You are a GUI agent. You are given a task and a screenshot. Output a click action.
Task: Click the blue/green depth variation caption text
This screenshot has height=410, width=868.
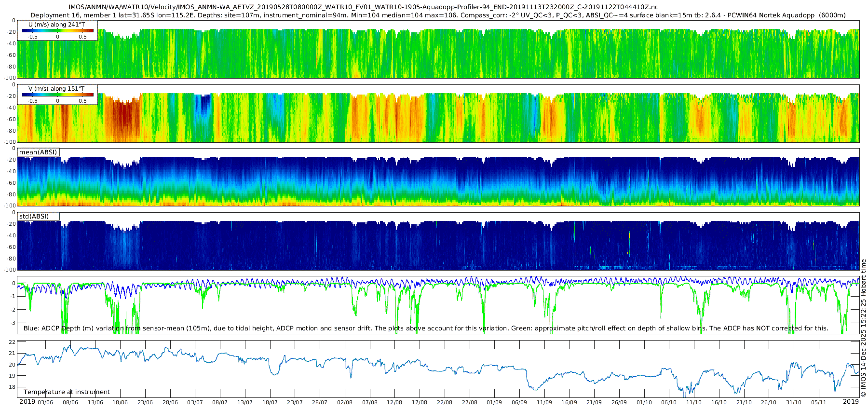[426, 328]
